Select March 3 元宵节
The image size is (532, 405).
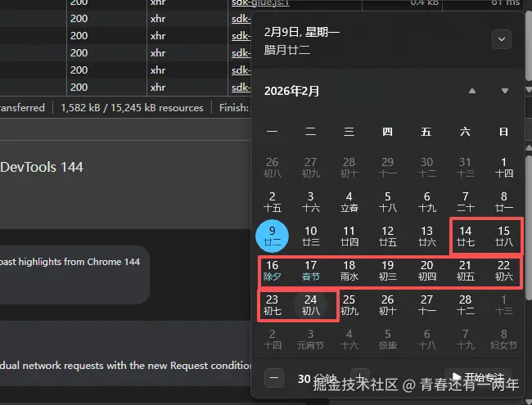[311, 339]
